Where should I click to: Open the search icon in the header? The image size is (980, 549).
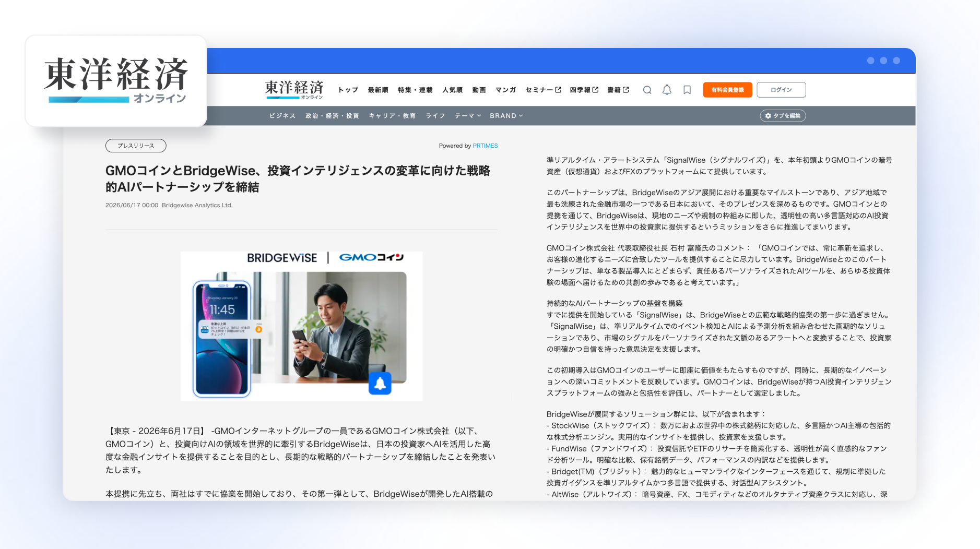[x=647, y=90]
